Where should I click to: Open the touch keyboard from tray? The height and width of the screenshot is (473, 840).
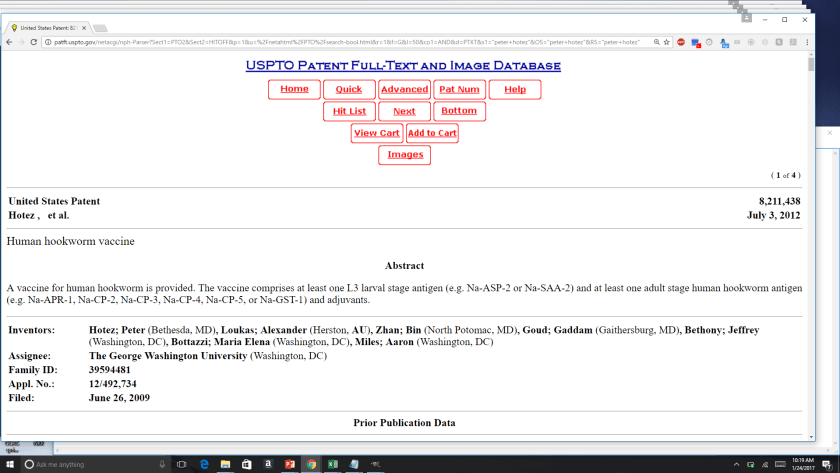[780, 464]
